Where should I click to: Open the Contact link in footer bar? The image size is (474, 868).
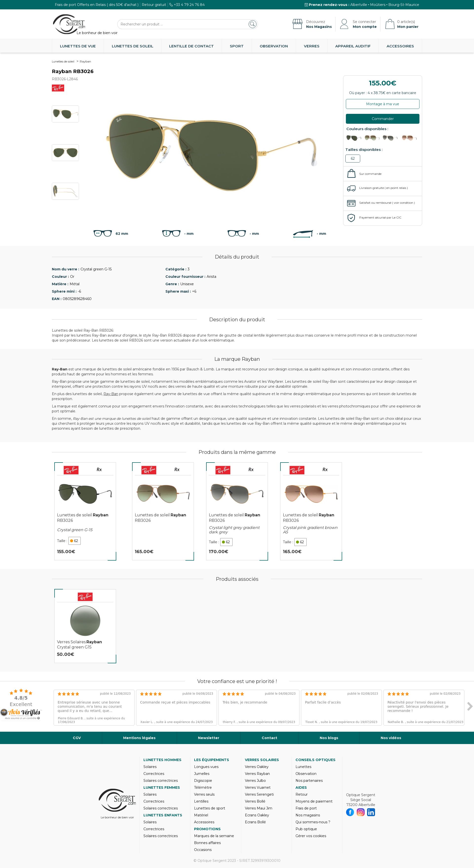coord(269,738)
